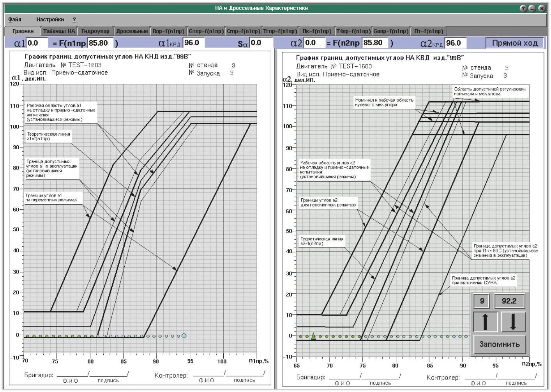Click the α2 value input field
The height and width of the screenshot is (392, 551).
pos(314,43)
